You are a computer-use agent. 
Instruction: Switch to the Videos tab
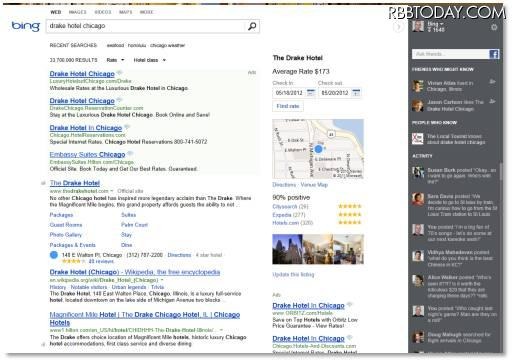coord(103,12)
